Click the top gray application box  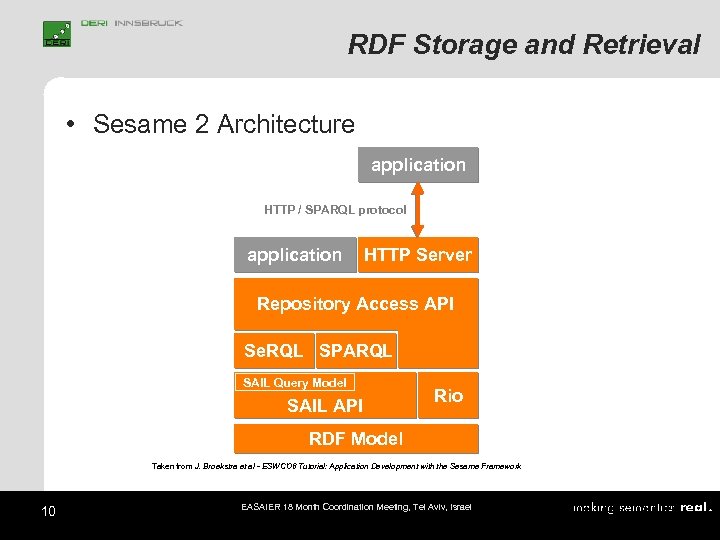[418, 165]
